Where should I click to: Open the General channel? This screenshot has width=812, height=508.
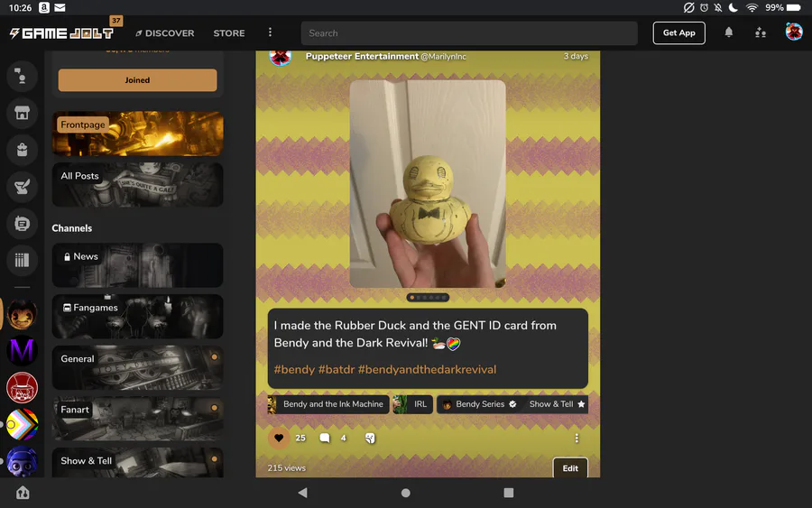137,367
